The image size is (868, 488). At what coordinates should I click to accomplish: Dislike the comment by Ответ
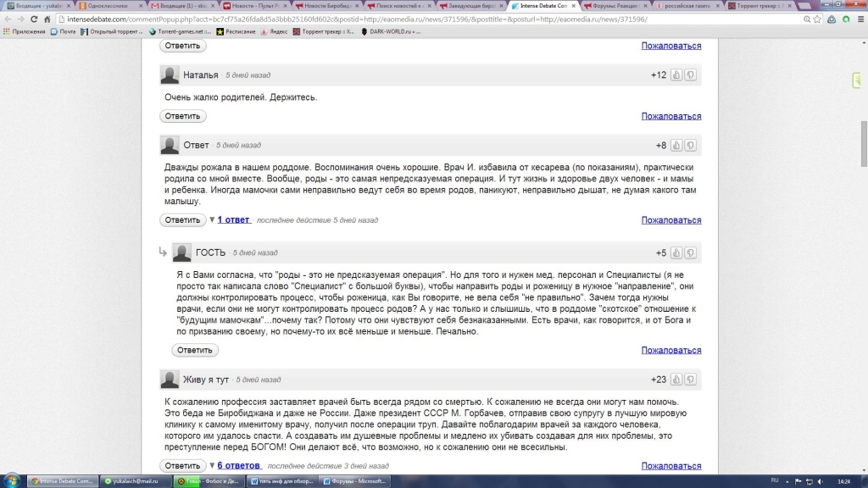[690, 146]
